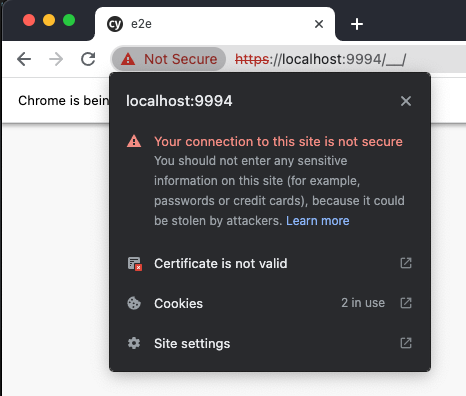
Task: Click the red warning triangle in address bar
Action: 128,60
